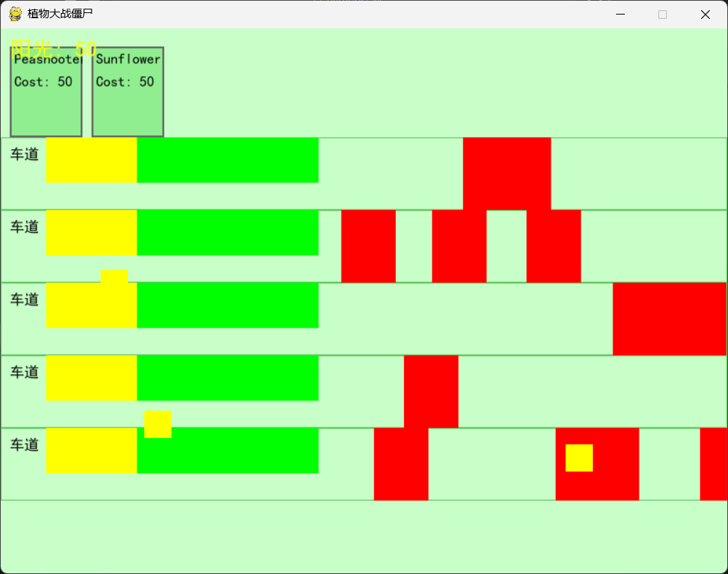Select the Peashooter plant card
Image resolution: width=728 pixels, height=574 pixels.
(46, 92)
